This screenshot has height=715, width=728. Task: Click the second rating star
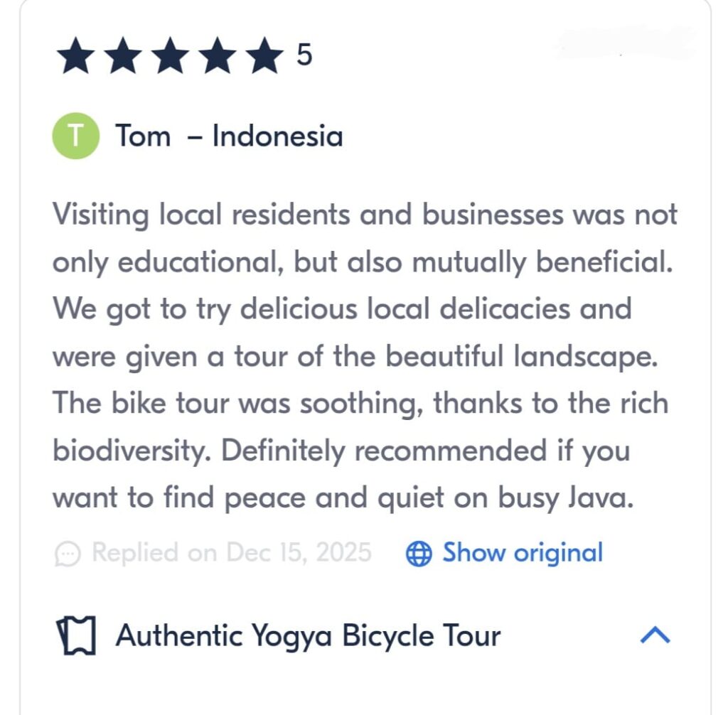(x=124, y=57)
